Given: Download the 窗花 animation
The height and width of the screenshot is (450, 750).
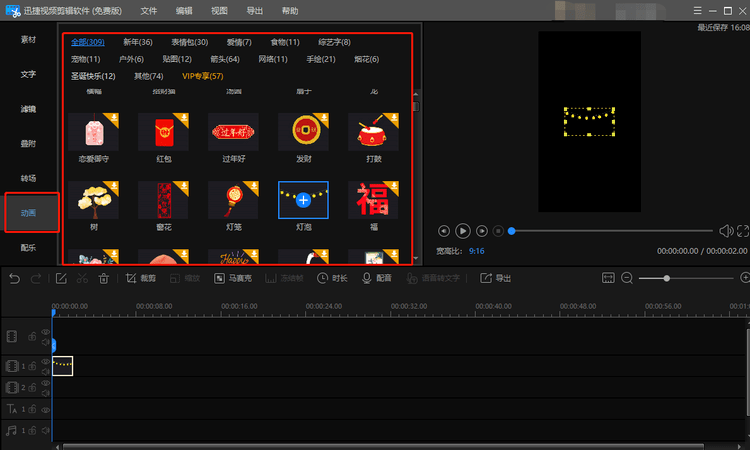Looking at the screenshot, I should tap(184, 186).
